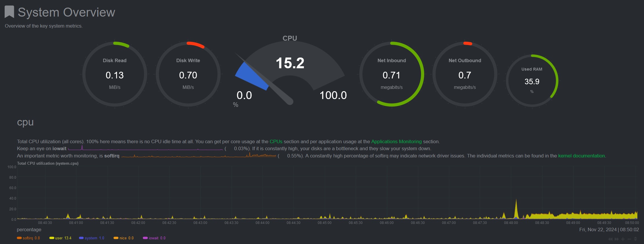Zoom in the CPU chart with plus icon
This screenshot has width=644, height=244.
(623, 239)
